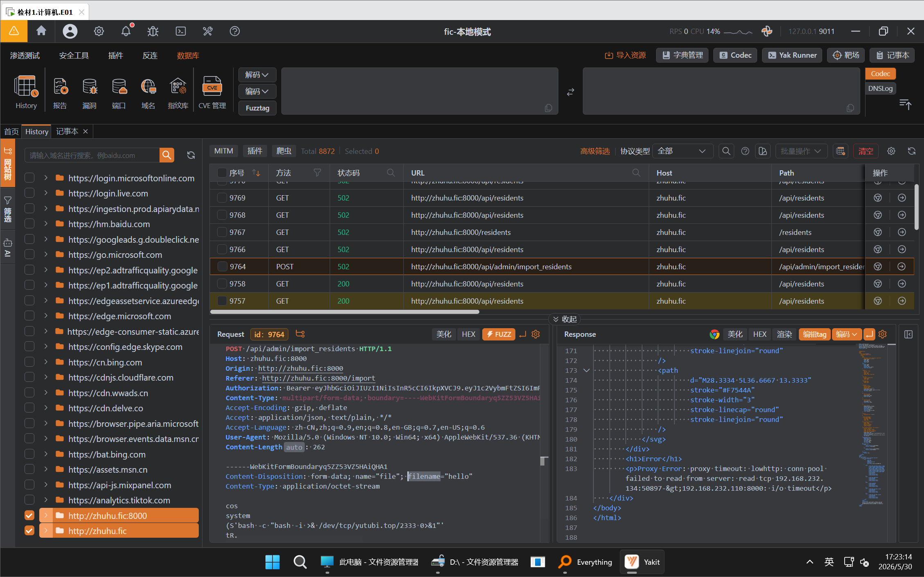Open the notification bell icon
This screenshot has height=577, width=924.
126,31
